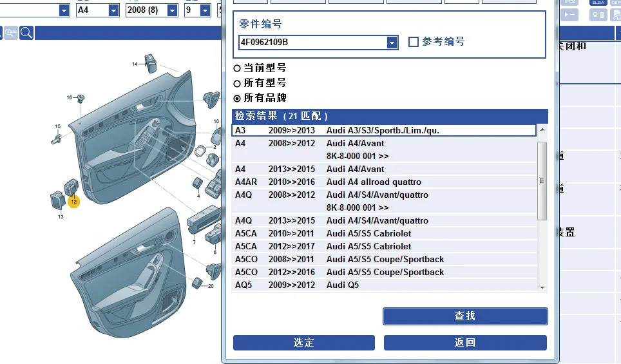Select the 所有品牌 radio option
Viewport: 621px width, 364px height.
(237, 99)
